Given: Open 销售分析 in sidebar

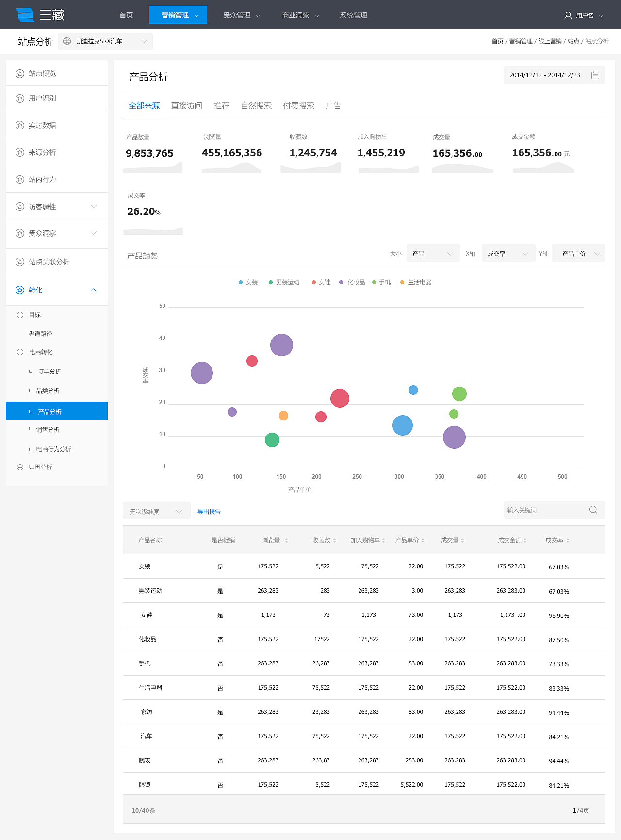Looking at the screenshot, I should pos(48,430).
